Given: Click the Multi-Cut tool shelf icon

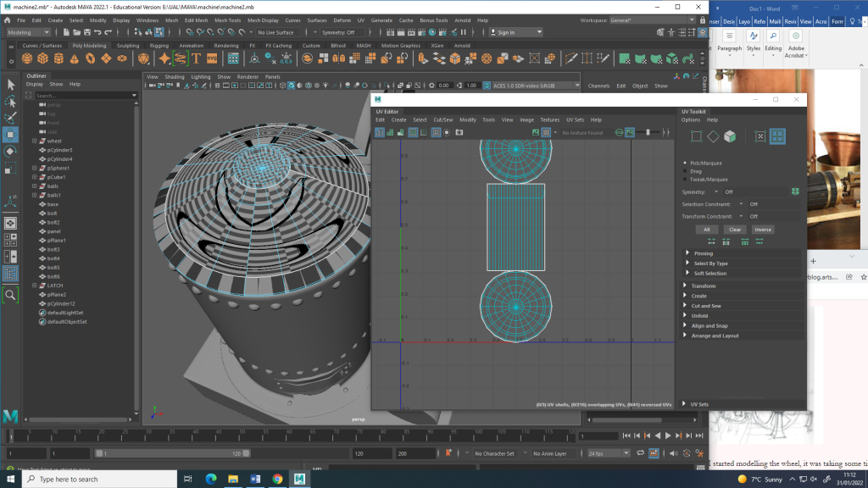Looking at the screenshot, I should (x=571, y=58).
